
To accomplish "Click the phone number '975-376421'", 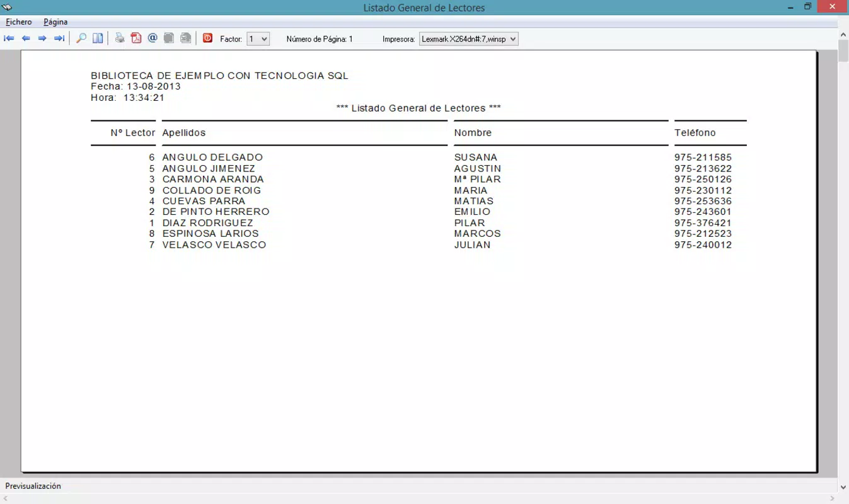I will pos(703,223).
